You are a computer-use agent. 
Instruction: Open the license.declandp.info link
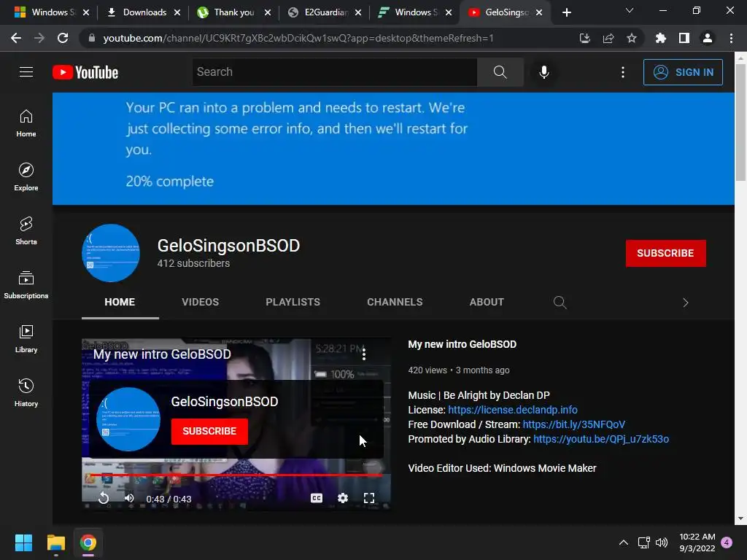pos(513,410)
